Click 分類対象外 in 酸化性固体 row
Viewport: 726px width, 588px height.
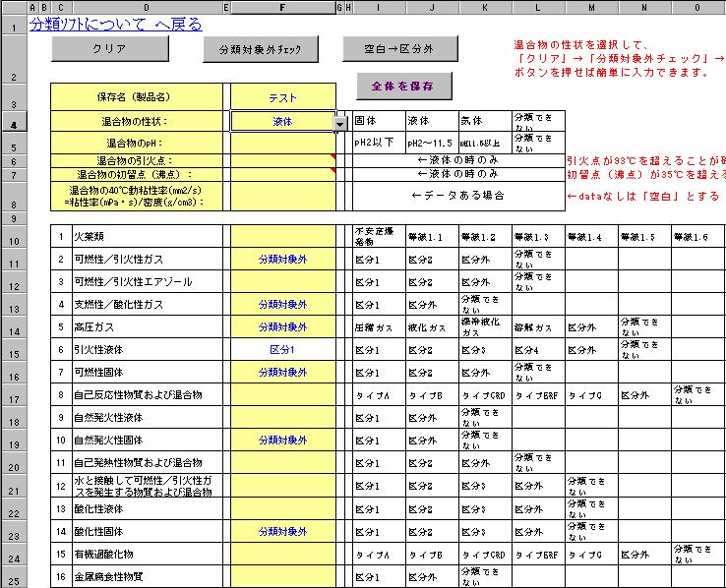pos(283,532)
